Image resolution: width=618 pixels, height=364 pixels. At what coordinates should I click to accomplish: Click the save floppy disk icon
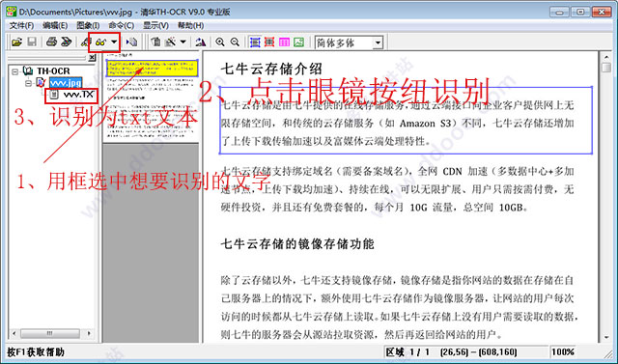[32, 42]
